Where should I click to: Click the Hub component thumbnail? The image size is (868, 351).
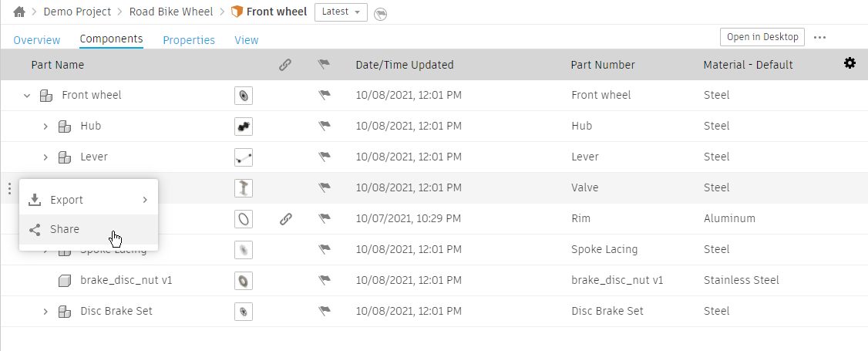click(244, 127)
